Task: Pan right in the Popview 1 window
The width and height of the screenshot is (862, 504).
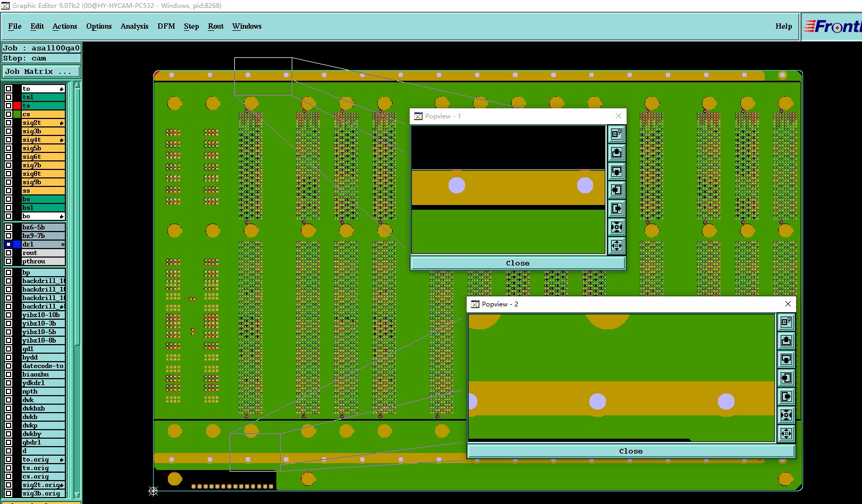Action: click(616, 209)
